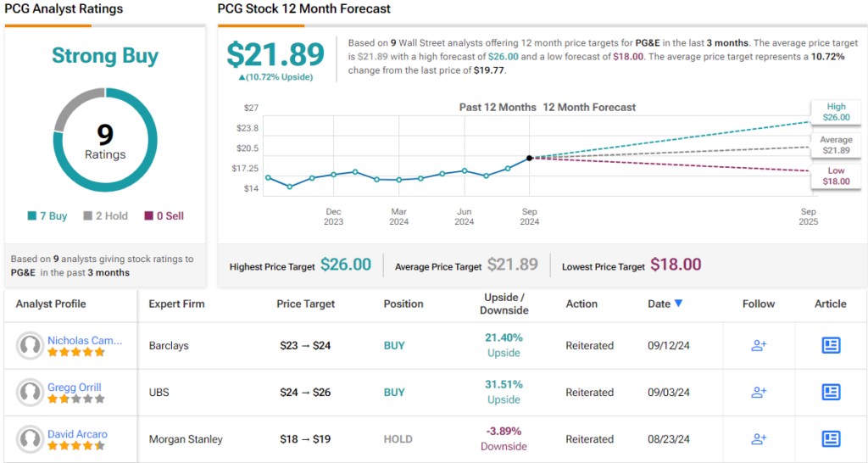This screenshot has height=463, width=868.
Task: Toggle the 2 Hold legend item
Action: coord(105,215)
